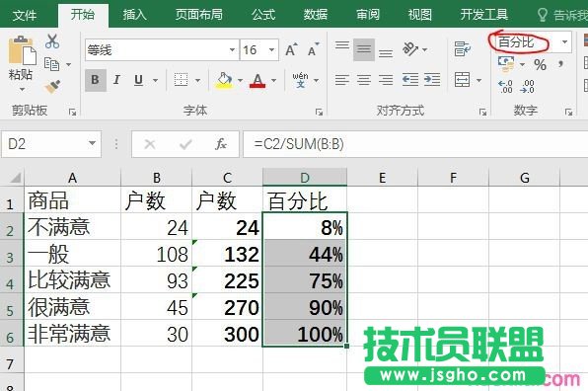Open the 数字 group dialog launcher
Screen dimensions: 588x391
[568, 112]
